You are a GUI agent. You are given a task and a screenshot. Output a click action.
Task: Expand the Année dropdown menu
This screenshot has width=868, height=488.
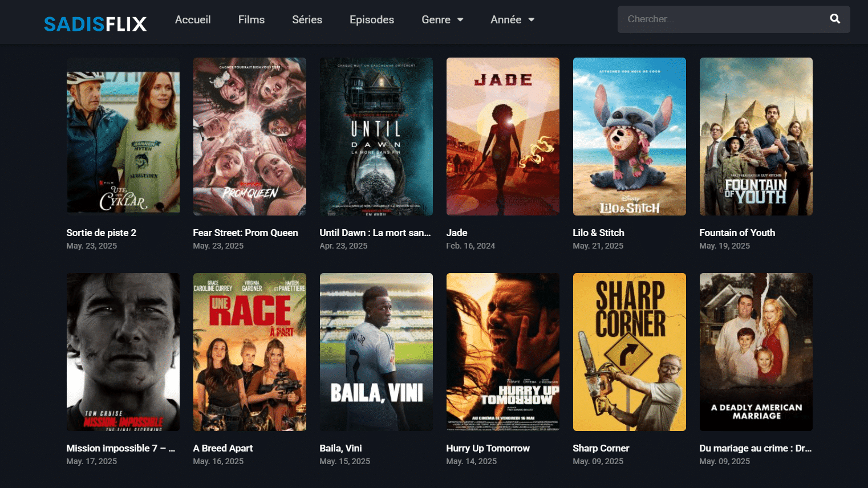pos(512,19)
